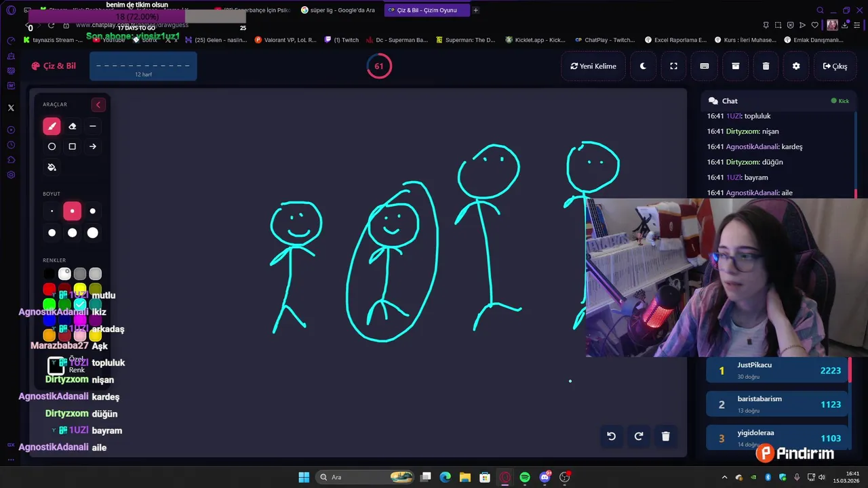The width and height of the screenshot is (868, 488).
Task: Open the archive box icon button
Action: point(735,66)
